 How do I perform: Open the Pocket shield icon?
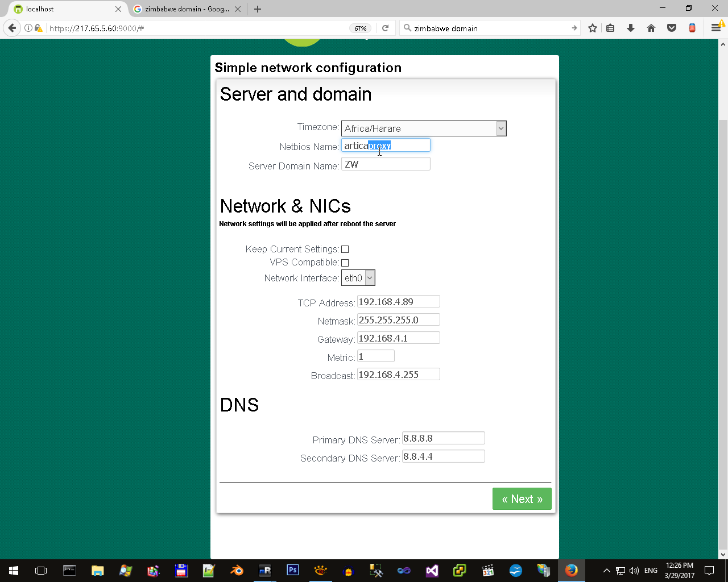point(672,28)
